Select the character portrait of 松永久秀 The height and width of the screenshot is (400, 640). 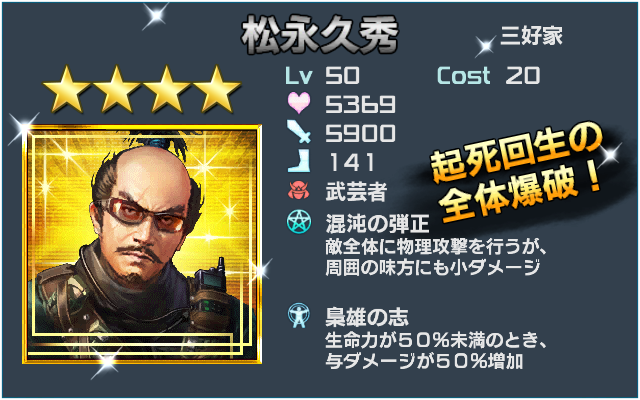tap(142, 244)
